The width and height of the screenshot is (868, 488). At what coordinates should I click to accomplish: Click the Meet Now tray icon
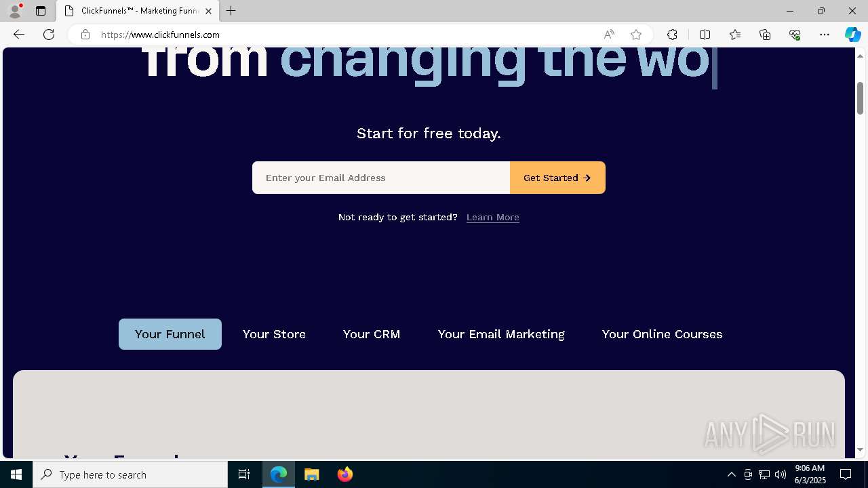click(748, 474)
